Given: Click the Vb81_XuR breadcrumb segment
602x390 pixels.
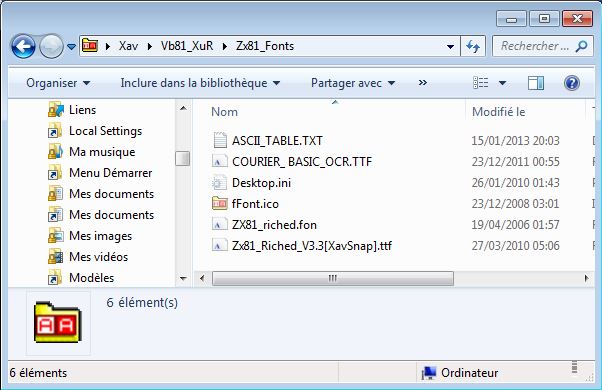Looking at the screenshot, I should pos(187,46).
